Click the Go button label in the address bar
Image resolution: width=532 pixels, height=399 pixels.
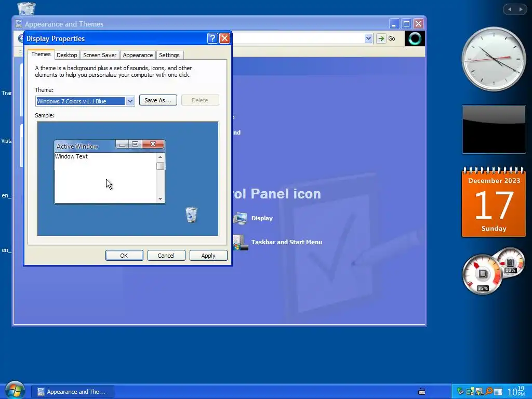[392, 38]
